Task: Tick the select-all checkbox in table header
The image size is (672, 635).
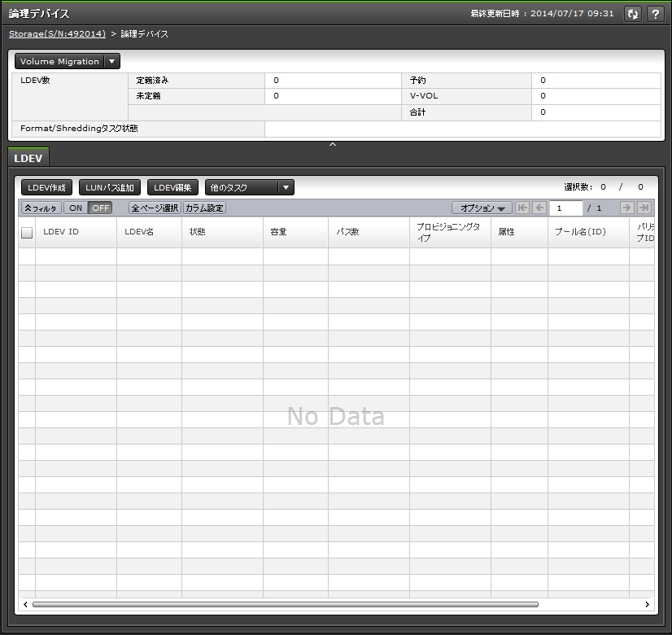Action: pos(27,232)
